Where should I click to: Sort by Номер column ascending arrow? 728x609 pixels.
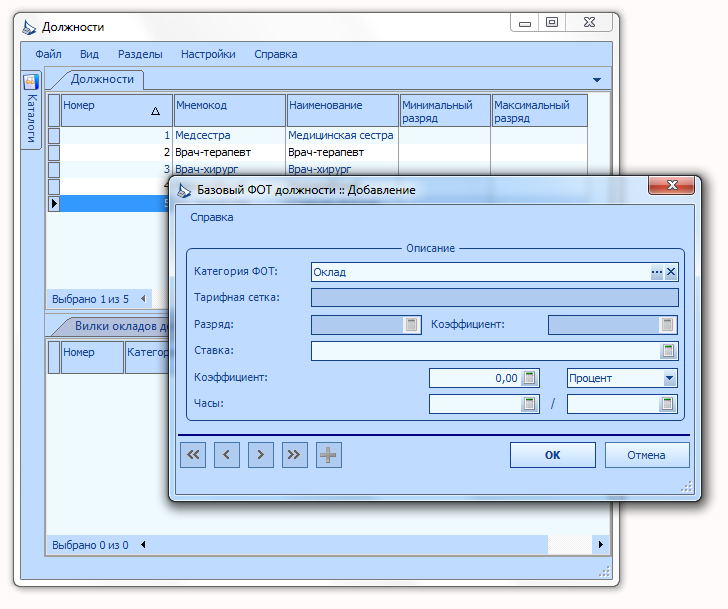(x=156, y=111)
